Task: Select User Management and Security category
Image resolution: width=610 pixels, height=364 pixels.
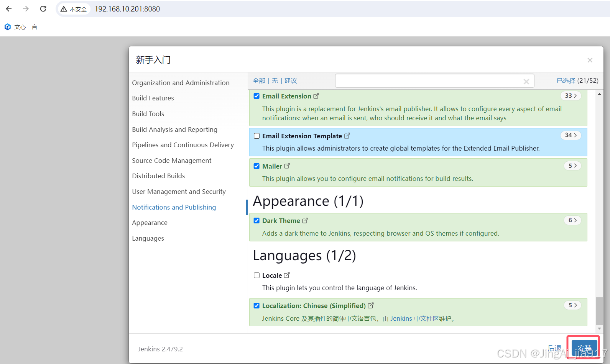Action: coord(179,192)
